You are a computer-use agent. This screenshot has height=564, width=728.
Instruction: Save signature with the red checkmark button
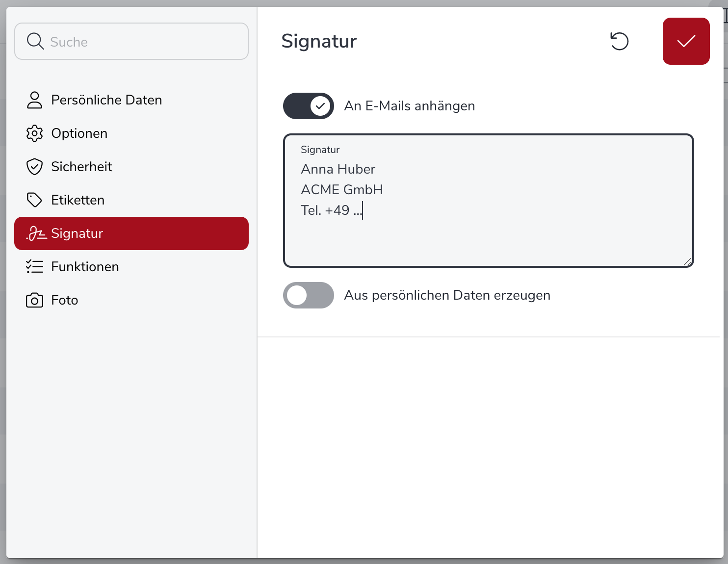(686, 41)
